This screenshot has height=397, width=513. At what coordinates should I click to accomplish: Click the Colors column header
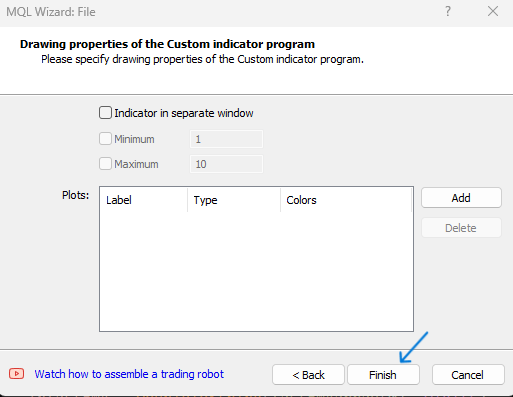[346, 200]
